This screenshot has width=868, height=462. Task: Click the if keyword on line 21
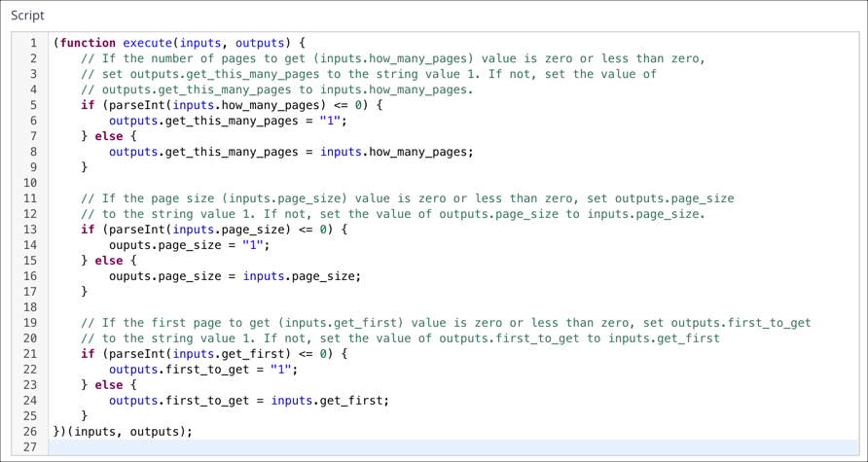88,354
